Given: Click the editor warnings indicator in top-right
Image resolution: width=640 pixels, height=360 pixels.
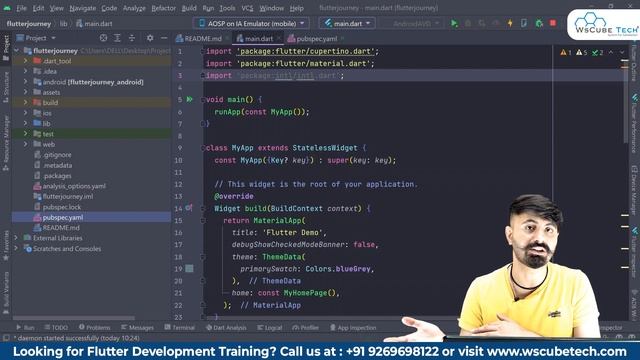Looking at the screenshot, I should pos(583,53).
